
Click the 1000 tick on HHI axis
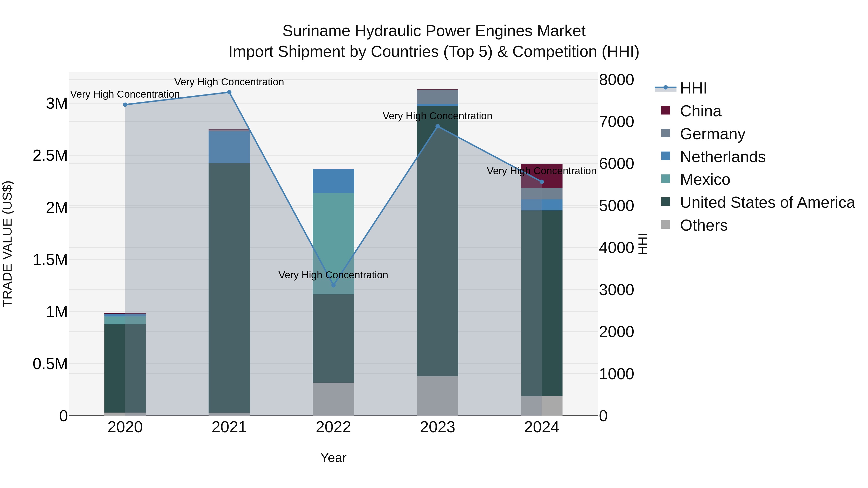point(617,374)
